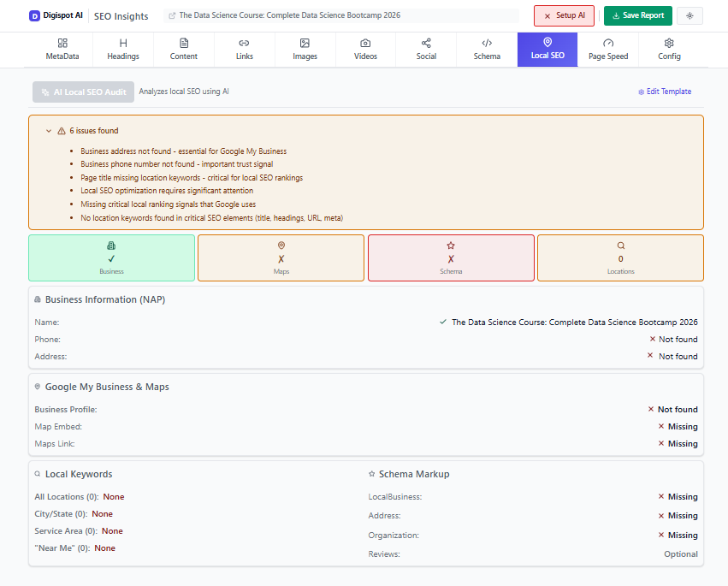Open the Config settings gear
Screen dimensions: 728x586
(x=669, y=49)
